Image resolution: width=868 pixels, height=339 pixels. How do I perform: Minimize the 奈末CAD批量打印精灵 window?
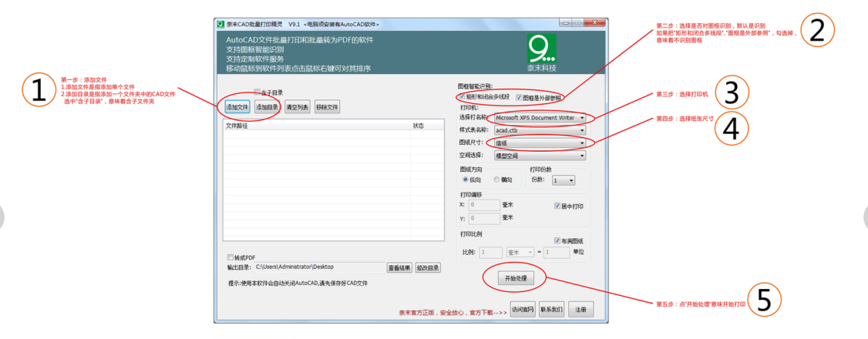click(x=565, y=22)
